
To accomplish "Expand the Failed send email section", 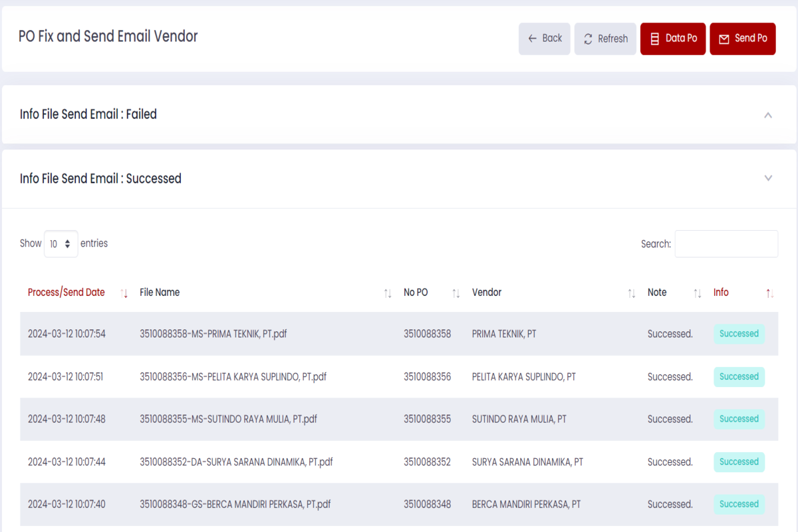I will point(767,115).
